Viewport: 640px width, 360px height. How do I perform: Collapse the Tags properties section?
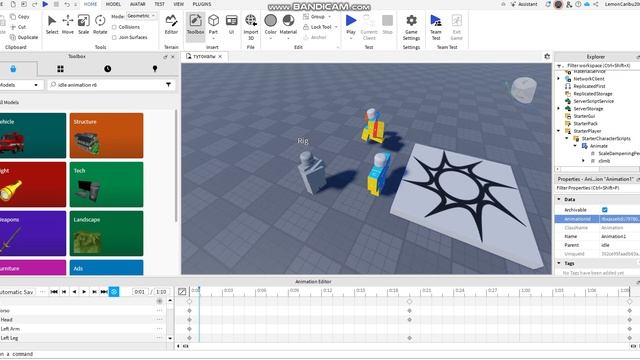[559, 263]
